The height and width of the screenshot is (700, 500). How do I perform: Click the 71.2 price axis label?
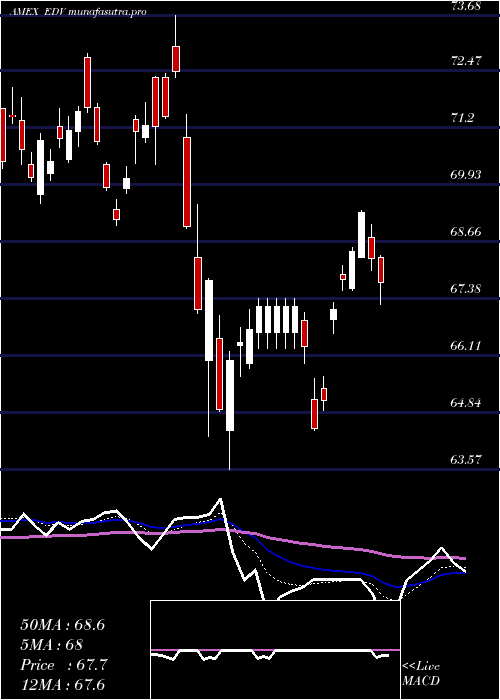click(x=463, y=117)
